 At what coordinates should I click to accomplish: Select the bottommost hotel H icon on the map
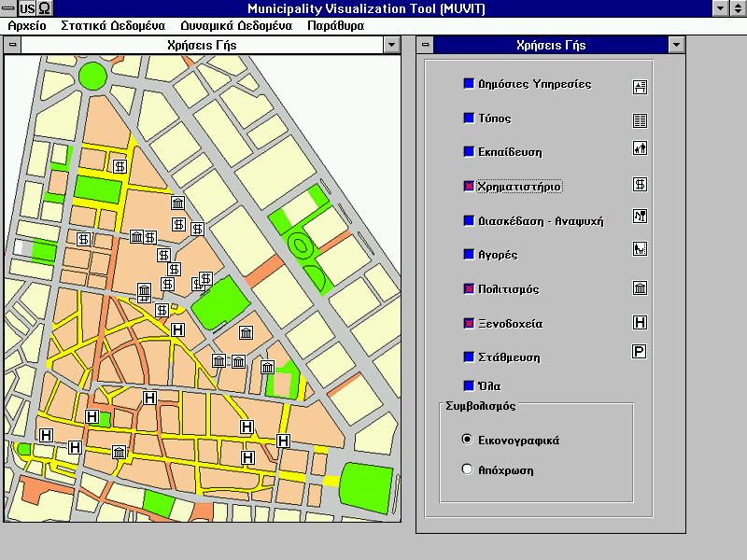coord(247,458)
